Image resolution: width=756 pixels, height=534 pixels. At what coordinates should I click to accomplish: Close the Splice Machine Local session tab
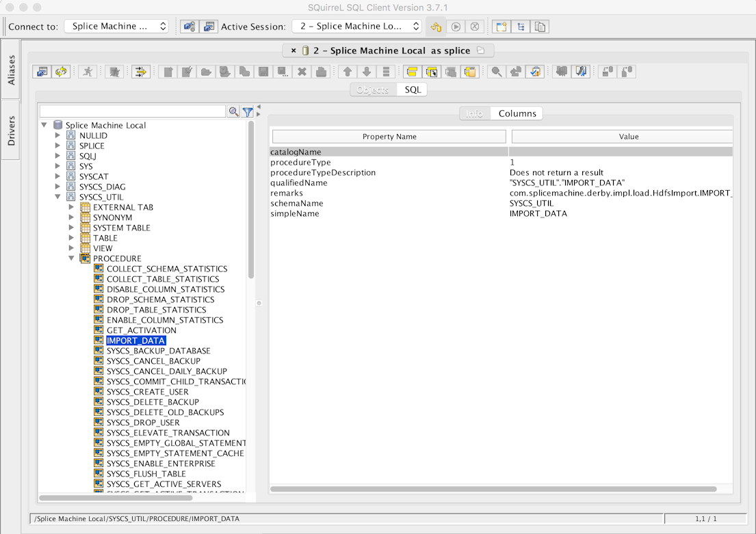(293, 50)
